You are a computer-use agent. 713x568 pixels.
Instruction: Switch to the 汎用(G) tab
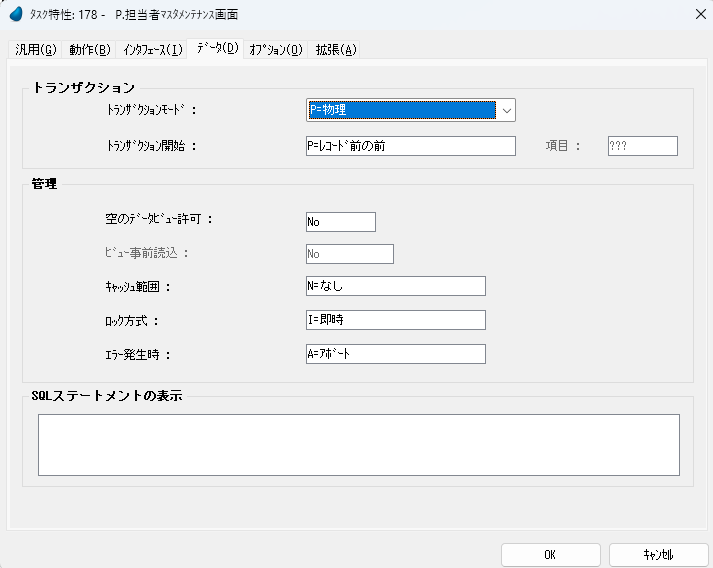click(x=35, y=50)
